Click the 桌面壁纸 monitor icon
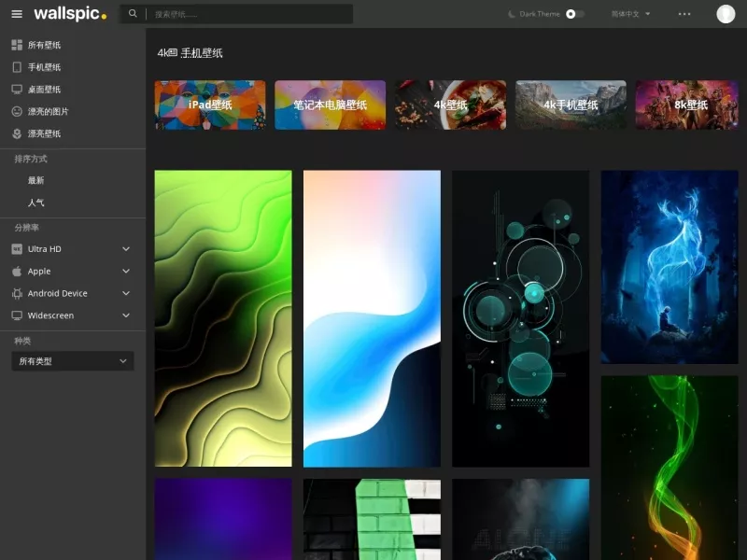This screenshot has height=560, width=747. (x=17, y=90)
